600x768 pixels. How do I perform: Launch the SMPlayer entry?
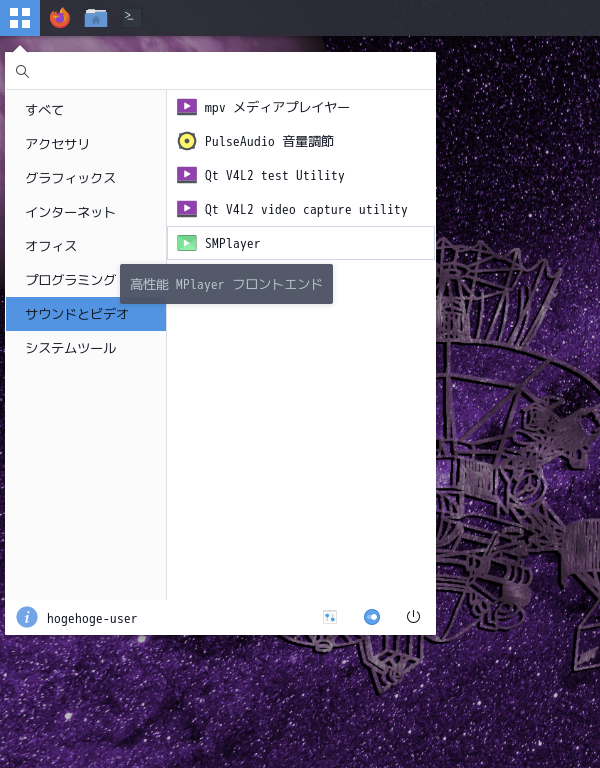click(x=301, y=243)
